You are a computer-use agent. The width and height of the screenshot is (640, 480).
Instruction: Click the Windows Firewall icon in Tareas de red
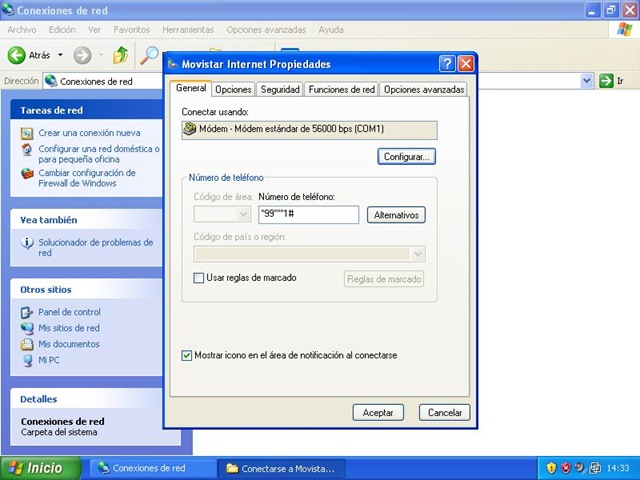[x=27, y=173]
